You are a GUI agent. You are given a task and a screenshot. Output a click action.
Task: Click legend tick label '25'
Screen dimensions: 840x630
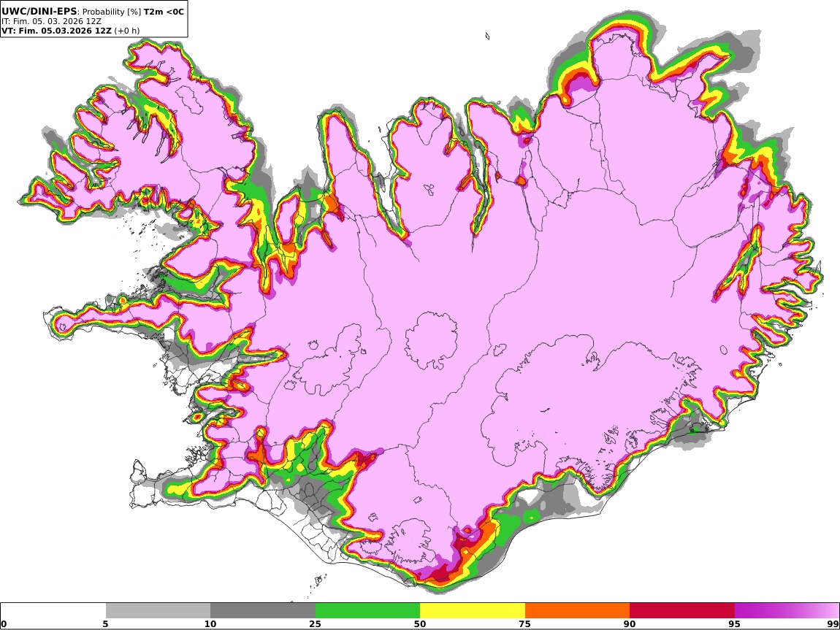[x=315, y=624]
